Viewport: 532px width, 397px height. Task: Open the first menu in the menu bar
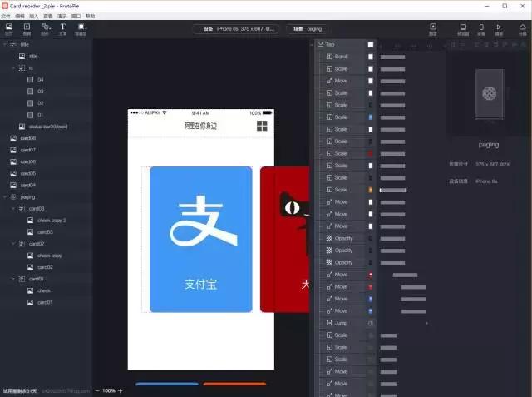pos(7,16)
